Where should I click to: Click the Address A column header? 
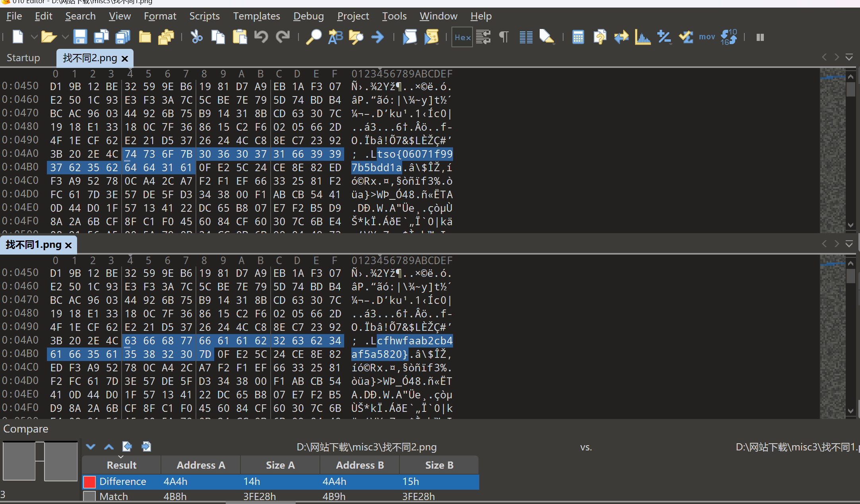click(x=201, y=465)
